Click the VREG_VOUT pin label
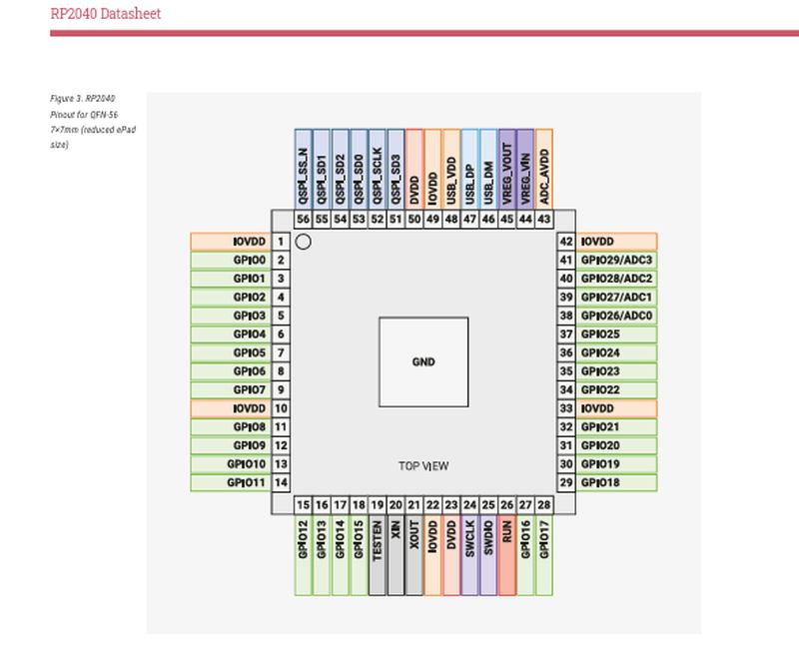The image size is (799, 672). click(507, 169)
